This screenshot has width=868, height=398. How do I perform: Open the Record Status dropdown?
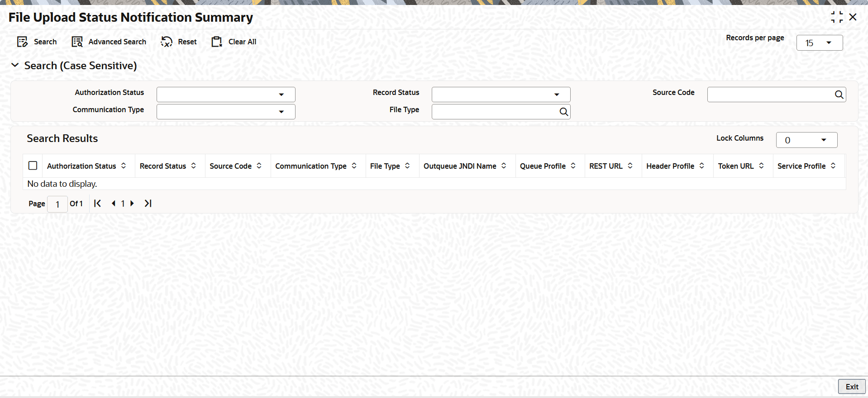501,95
